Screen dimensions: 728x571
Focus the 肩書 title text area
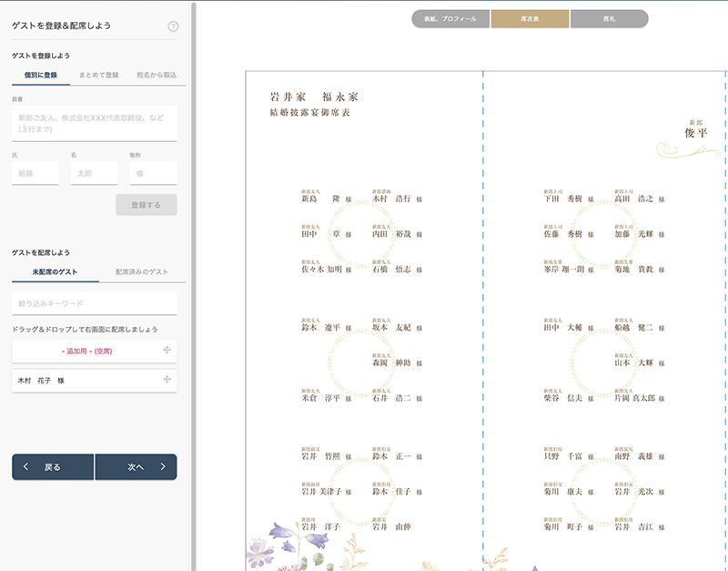pyautogui.click(x=95, y=123)
